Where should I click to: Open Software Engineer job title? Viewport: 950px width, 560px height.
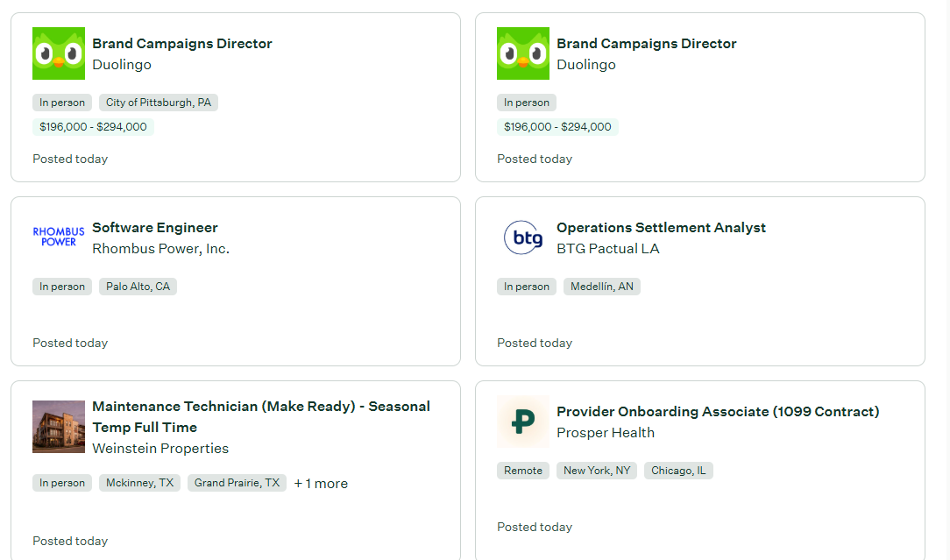click(x=154, y=227)
